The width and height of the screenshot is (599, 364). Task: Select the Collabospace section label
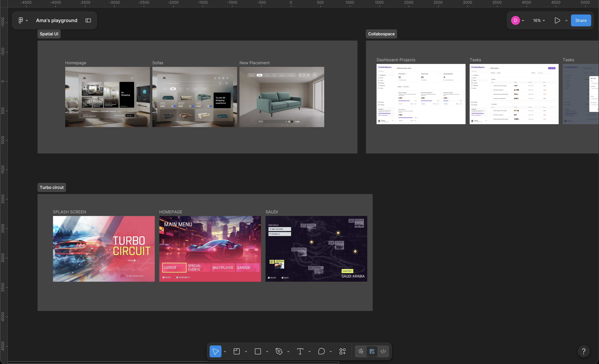click(381, 34)
